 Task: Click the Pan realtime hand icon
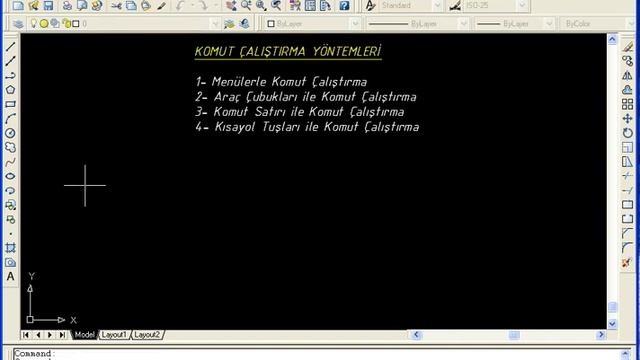[231, 5]
